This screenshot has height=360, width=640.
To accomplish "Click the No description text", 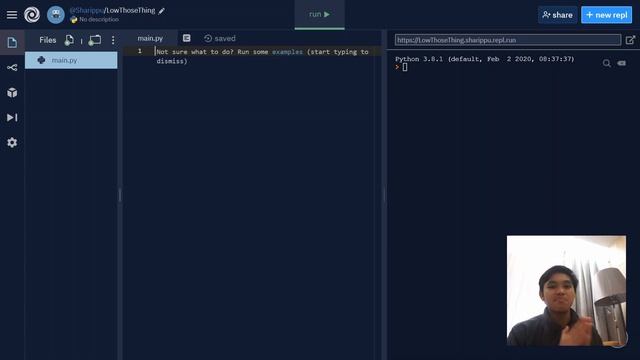I will click(99, 19).
